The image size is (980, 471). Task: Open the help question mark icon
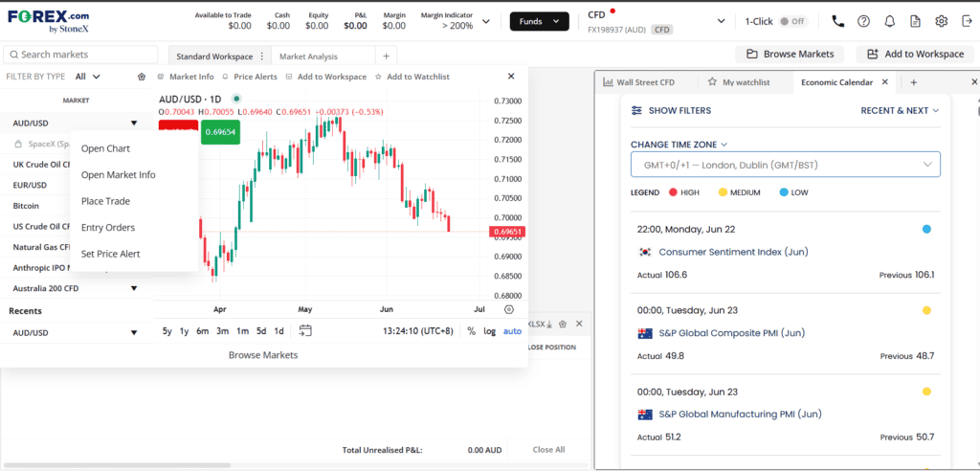click(864, 21)
